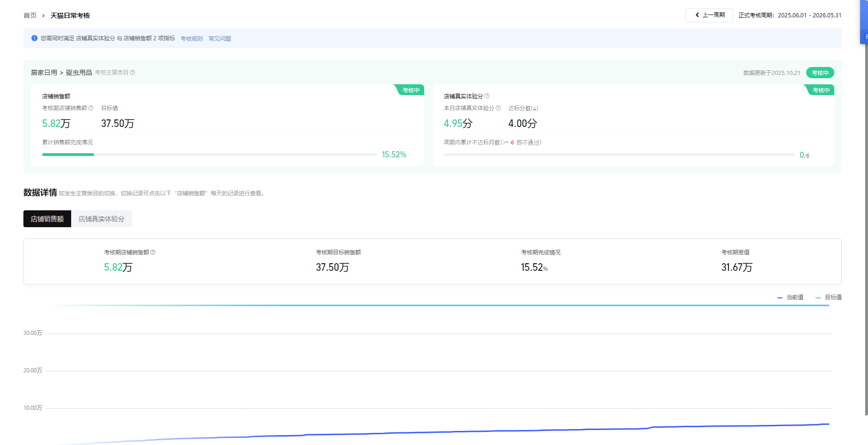Switch to the 店铺销售额 tab
868x445 pixels.
(47, 219)
